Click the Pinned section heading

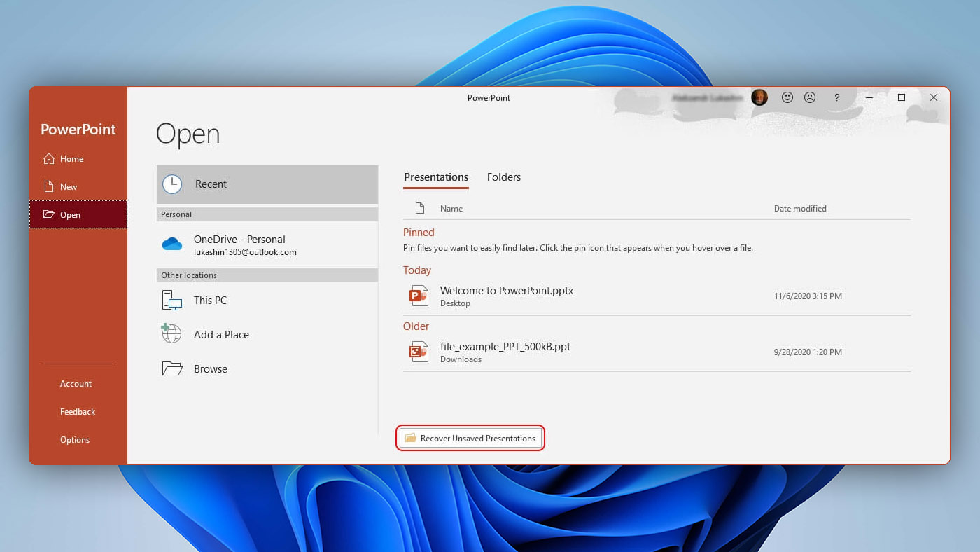click(419, 233)
